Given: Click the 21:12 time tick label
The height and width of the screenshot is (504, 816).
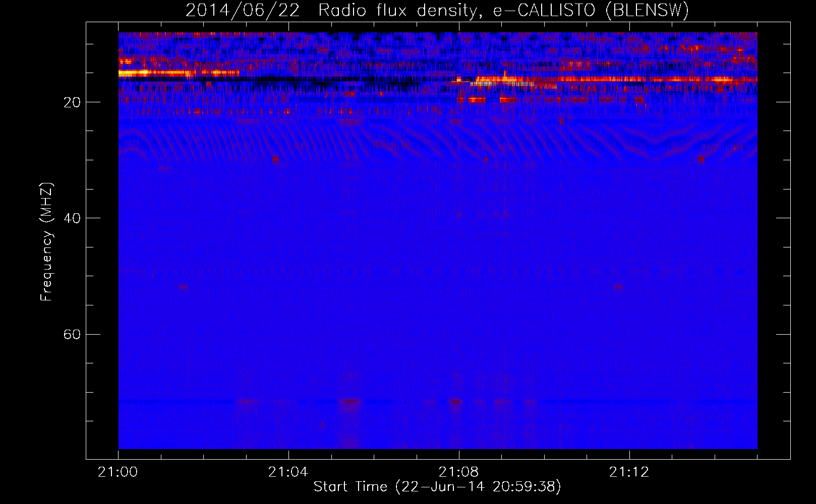Looking at the screenshot, I should [629, 472].
